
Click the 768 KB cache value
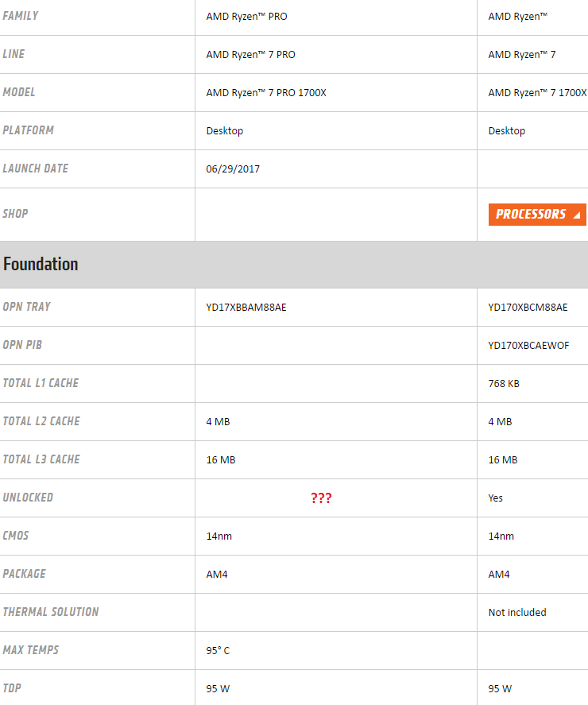pyautogui.click(x=504, y=384)
